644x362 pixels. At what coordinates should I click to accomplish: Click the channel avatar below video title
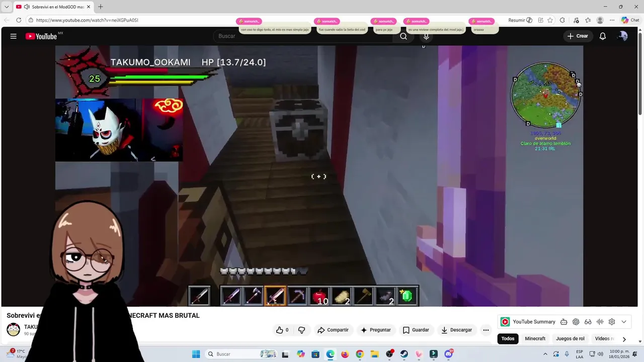click(13, 330)
